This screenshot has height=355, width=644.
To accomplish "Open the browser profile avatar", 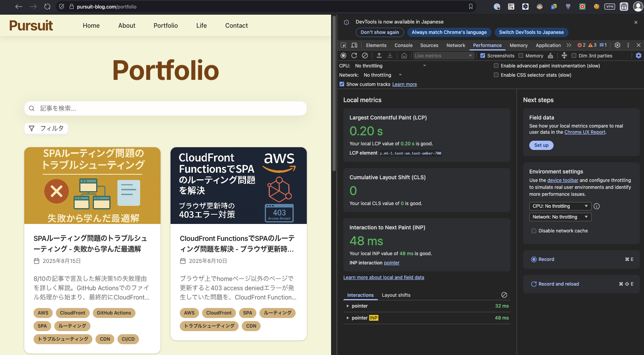I will pyautogui.click(x=638, y=7).
